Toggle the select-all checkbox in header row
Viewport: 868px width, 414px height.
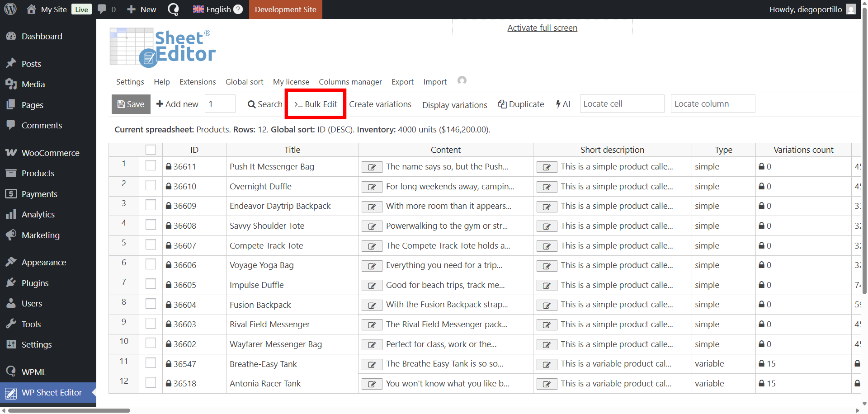coord(151,150)
